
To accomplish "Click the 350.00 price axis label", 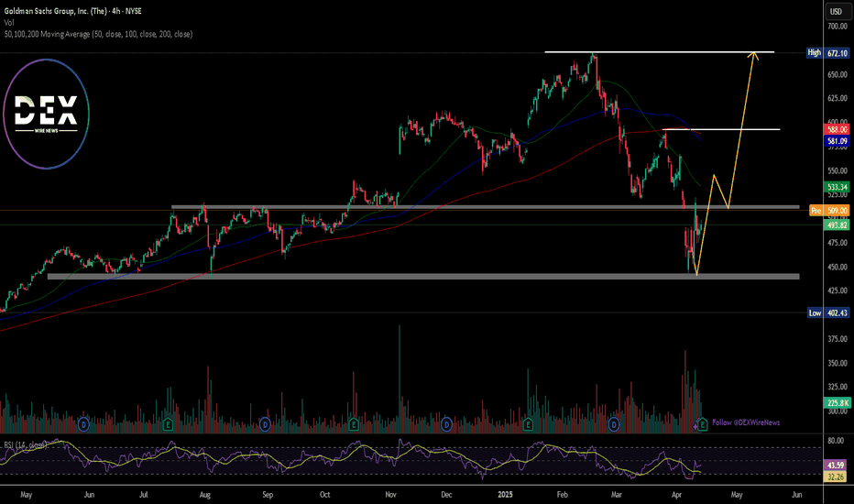I will (x=838, y=363).
